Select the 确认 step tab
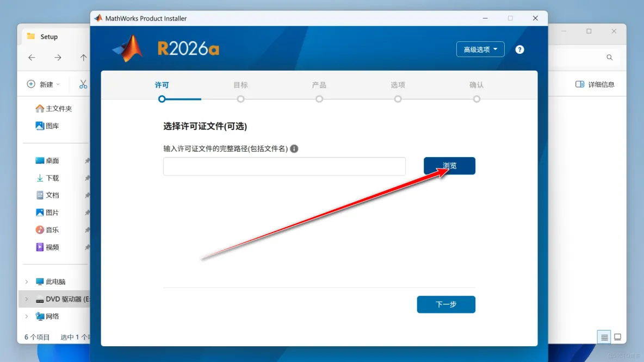Image resolution: width=644 pixels, height=362 pixels. (x=476, y=85)
